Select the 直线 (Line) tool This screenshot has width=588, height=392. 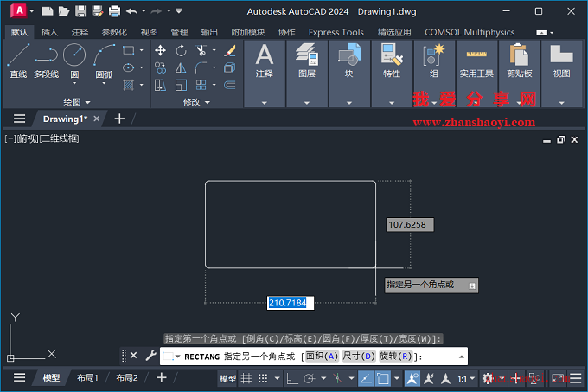point(18,60)
